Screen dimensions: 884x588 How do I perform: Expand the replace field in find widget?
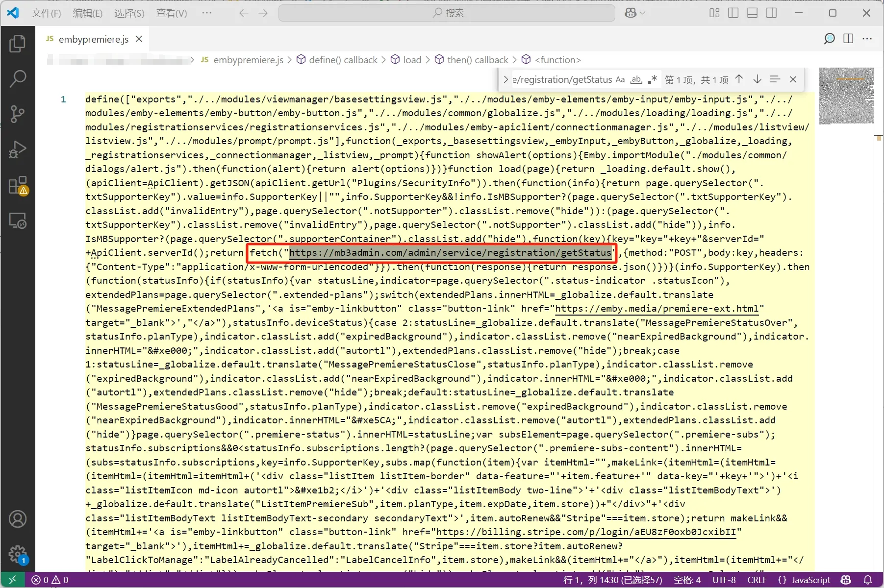(x=505, y=79)
